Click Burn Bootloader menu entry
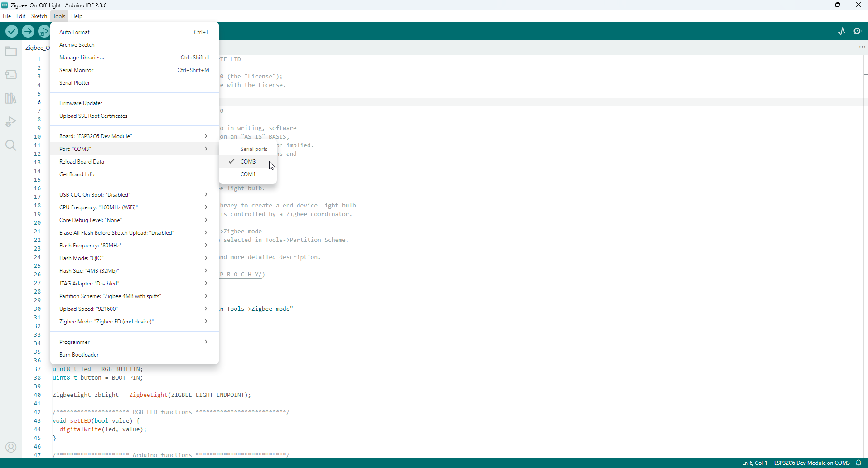The image size is (868, 468). [x=79, y=355]
